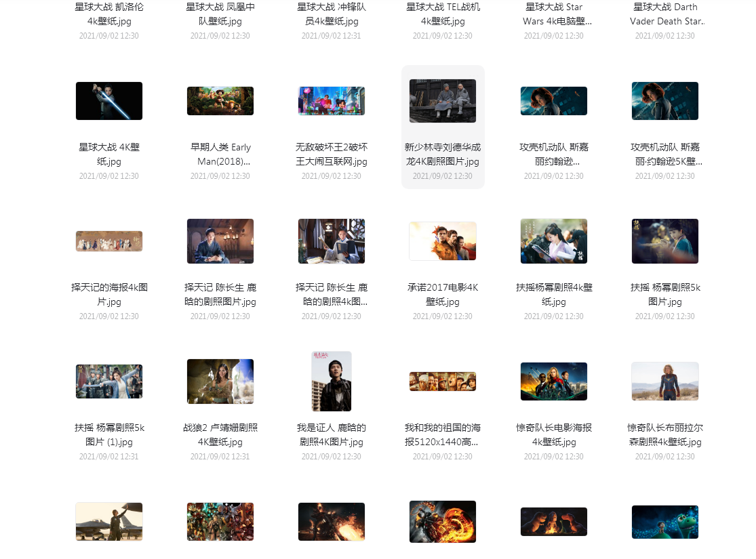Select the 攻壳机动队 斯嘉丽·约翰逊5K壁 thumbnail image
756x559 pixels.
[x=665, y=101]
